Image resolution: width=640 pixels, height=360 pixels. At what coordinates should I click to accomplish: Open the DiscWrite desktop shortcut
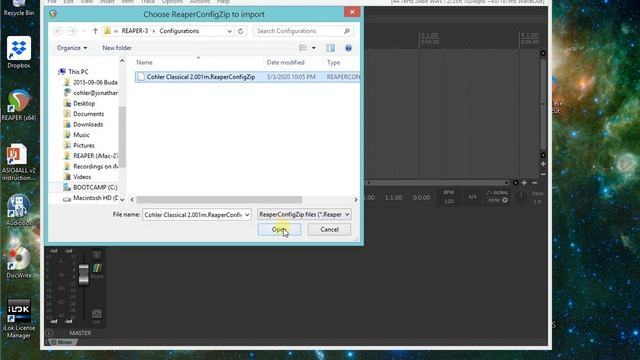tap(19, 262)
